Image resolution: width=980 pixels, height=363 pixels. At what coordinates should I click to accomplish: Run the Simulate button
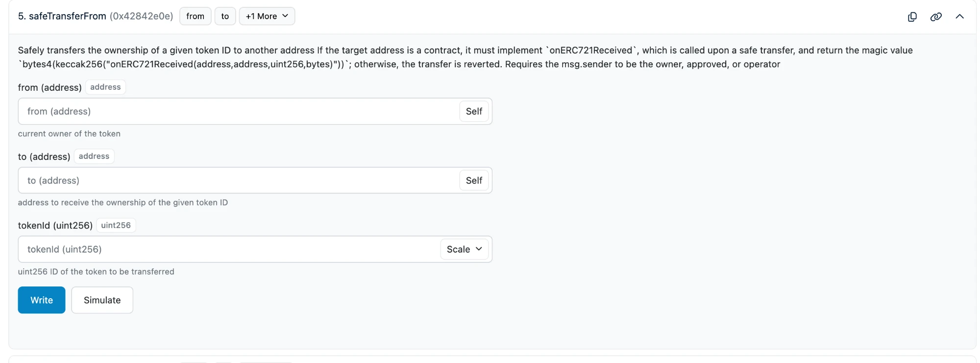[x=102, y=300]
